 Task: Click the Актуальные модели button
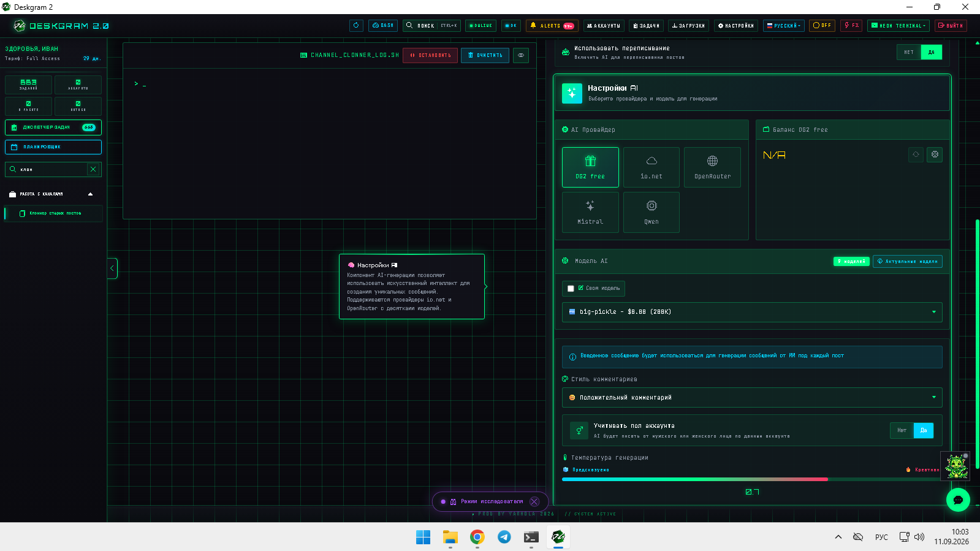coord(908,261)
